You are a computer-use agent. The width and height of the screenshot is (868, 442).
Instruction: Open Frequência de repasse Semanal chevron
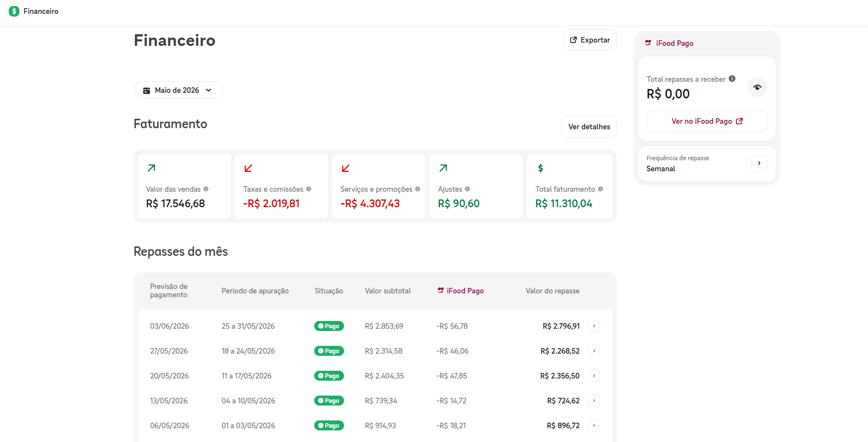tap(759, 163)
